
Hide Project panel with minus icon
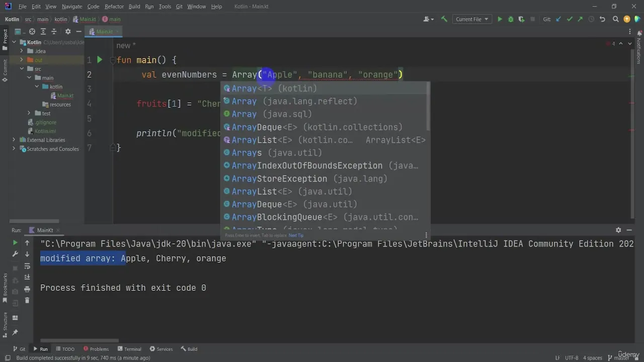78,31
